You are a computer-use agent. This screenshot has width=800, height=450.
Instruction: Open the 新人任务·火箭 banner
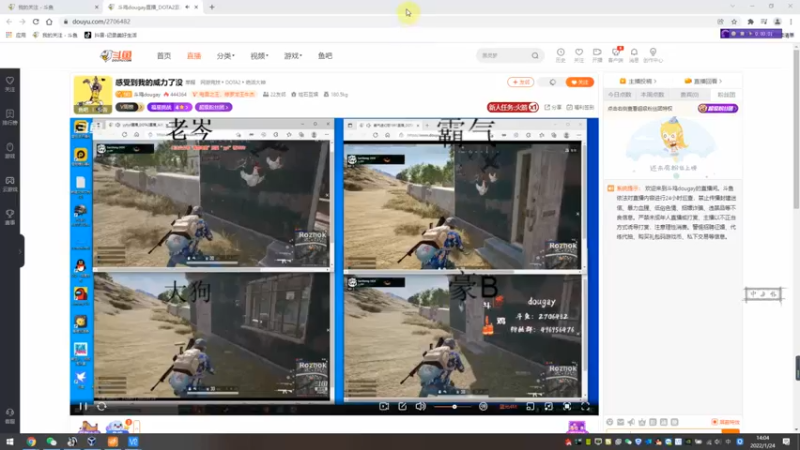coord(512,107)
